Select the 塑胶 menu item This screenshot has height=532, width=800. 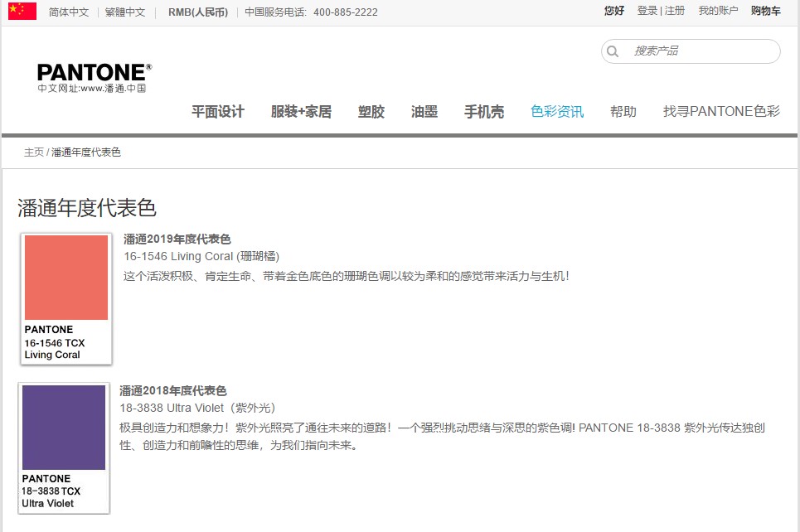[x=371, y=111]
